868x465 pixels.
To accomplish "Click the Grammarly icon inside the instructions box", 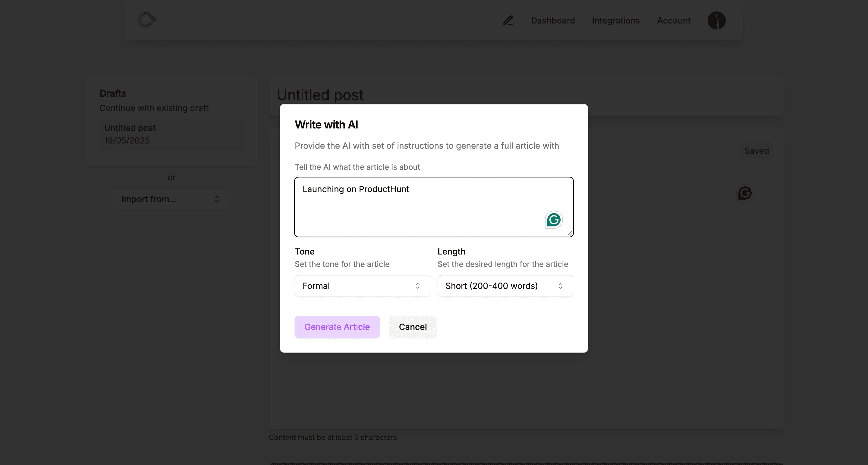I will pos(554,220).
